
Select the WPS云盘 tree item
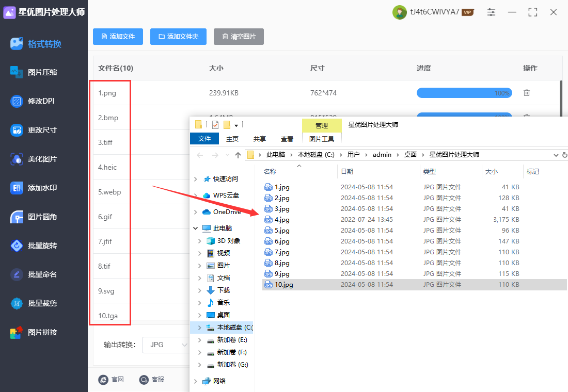226,195
